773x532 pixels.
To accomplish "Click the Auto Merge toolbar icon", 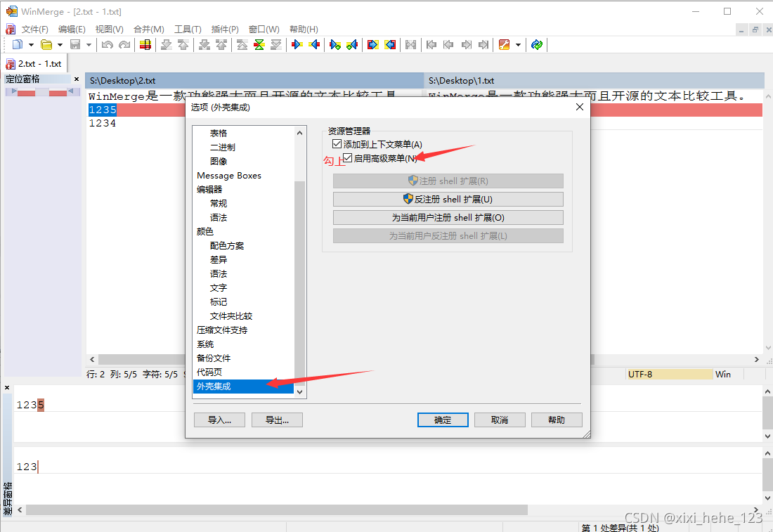I will [x=410, y=45].
